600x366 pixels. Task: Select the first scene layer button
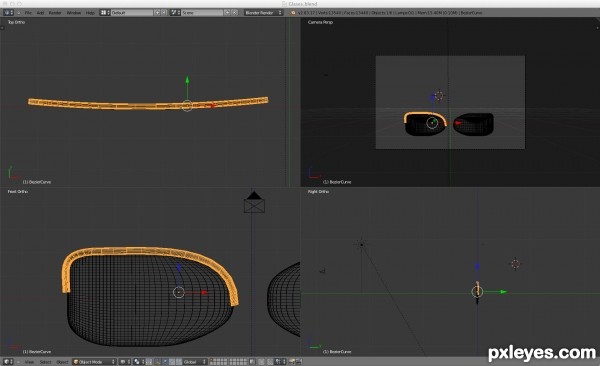212,360
